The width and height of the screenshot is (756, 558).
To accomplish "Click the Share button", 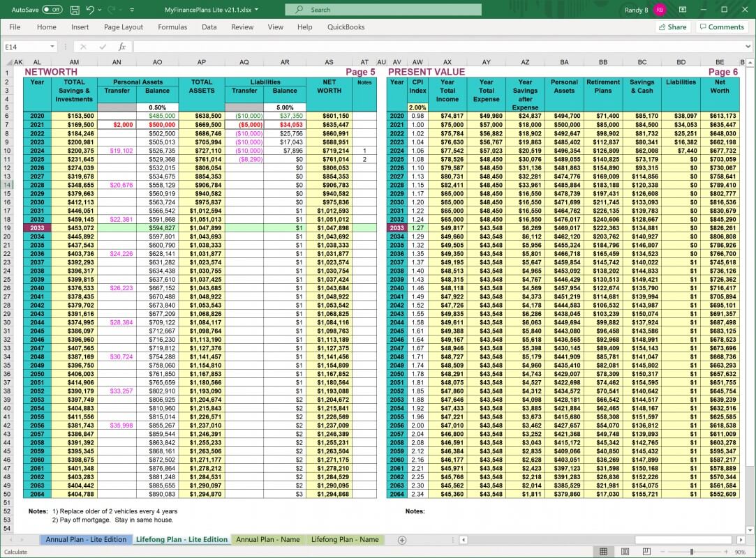I will coord(672,27).
